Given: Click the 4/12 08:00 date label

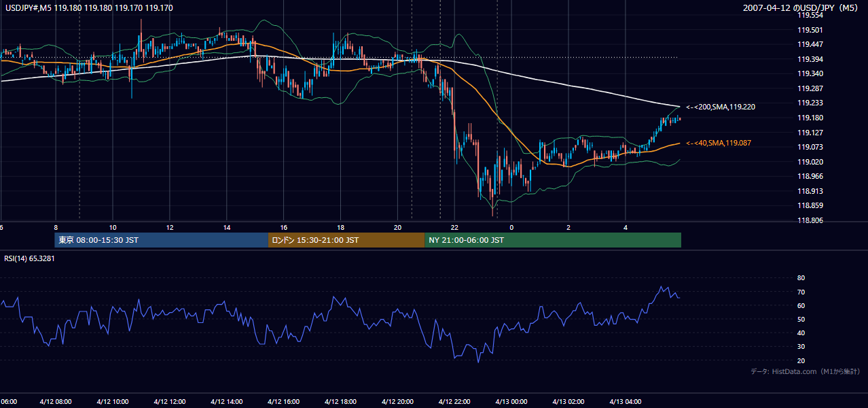Looking at the screenshot, I should pos(56,402).
